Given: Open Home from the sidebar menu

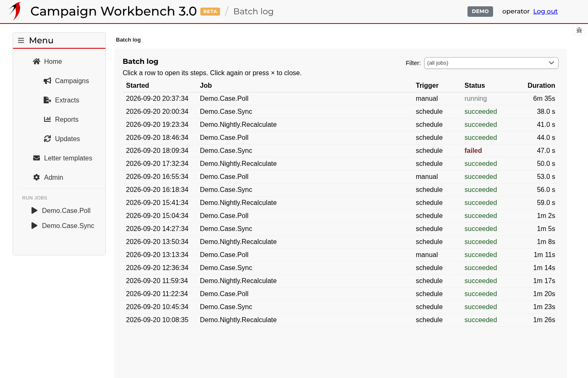Looking at the screenshot, I should pos(53,61).
